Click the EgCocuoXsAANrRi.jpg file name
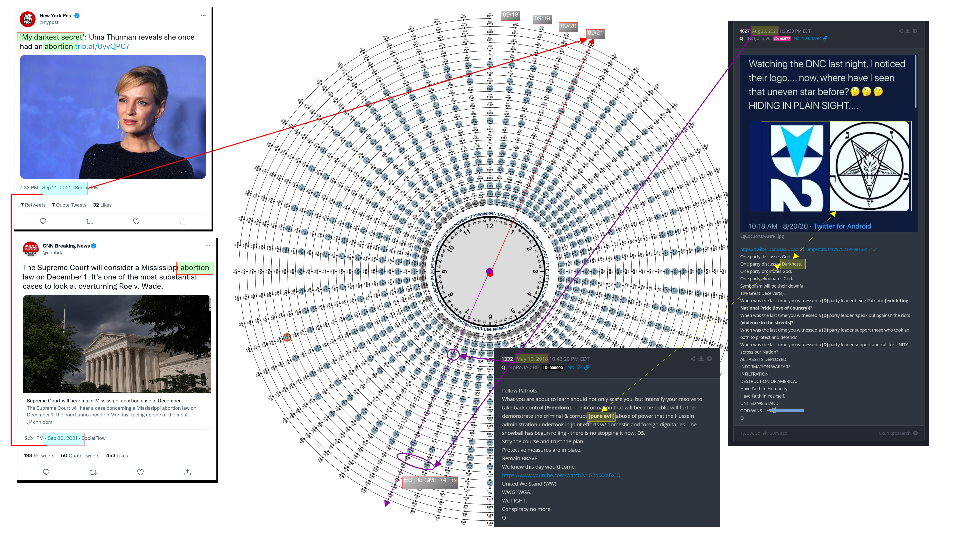Image resolution: width=980 pixels, height=539 pixels. coord(762,236)
